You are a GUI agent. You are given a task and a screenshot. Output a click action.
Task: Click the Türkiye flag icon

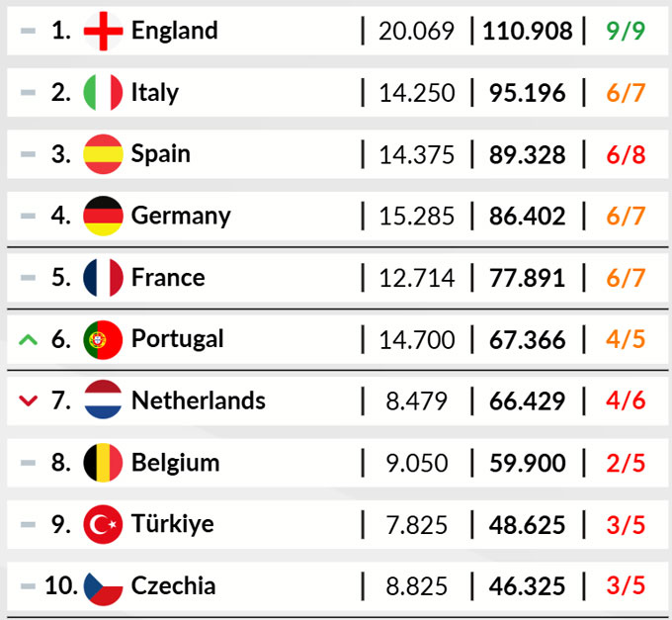[x=103, y=524]
